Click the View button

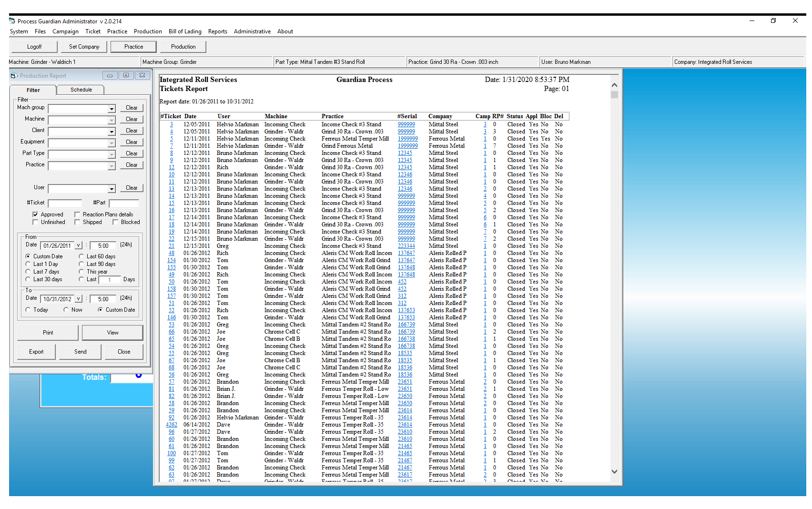point(112,333)
